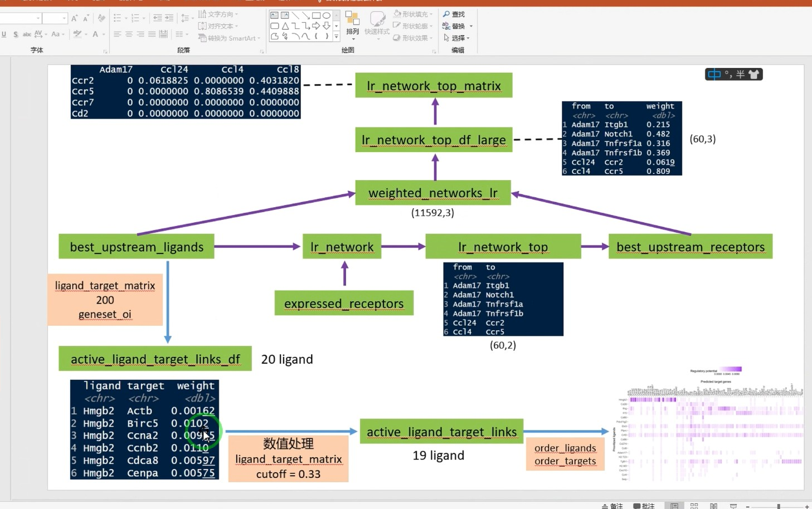Open the 字体 font dialog launcher
Viewport: 812px width, 509px height.
105,52
